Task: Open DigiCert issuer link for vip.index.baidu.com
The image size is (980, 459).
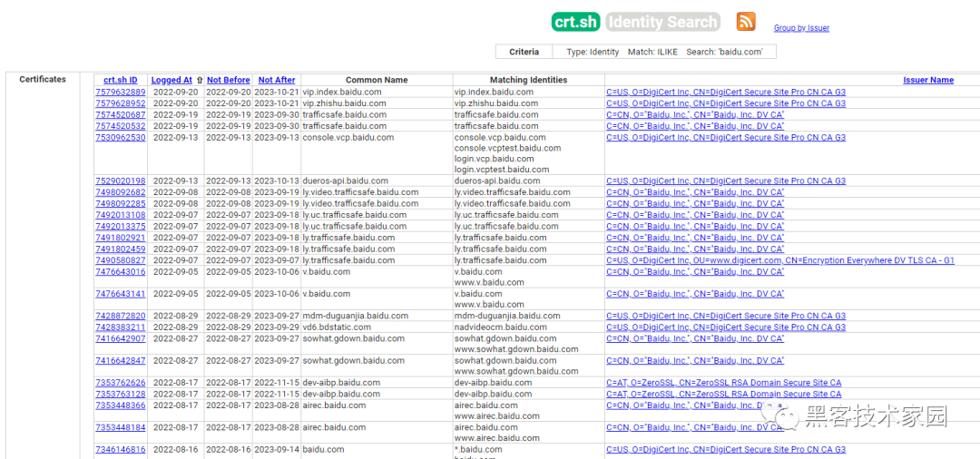Action: click(x=726, y=92)
